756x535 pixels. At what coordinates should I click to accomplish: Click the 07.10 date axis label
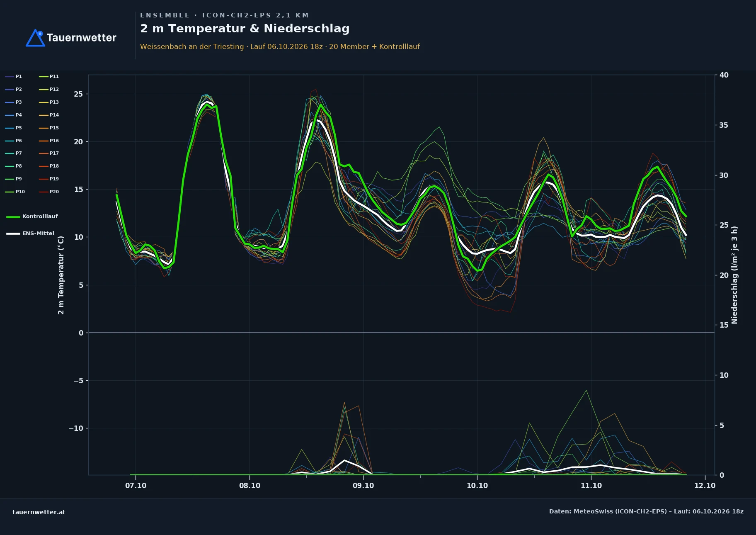[136, 486]
